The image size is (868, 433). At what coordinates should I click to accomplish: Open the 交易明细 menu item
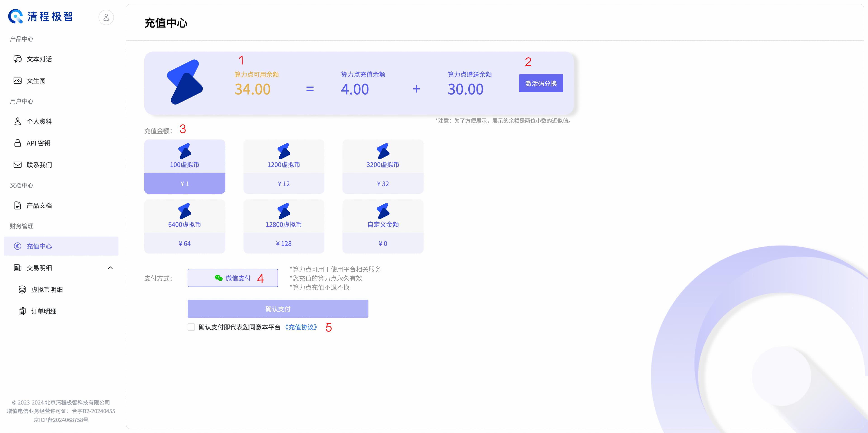pos(39,268)
